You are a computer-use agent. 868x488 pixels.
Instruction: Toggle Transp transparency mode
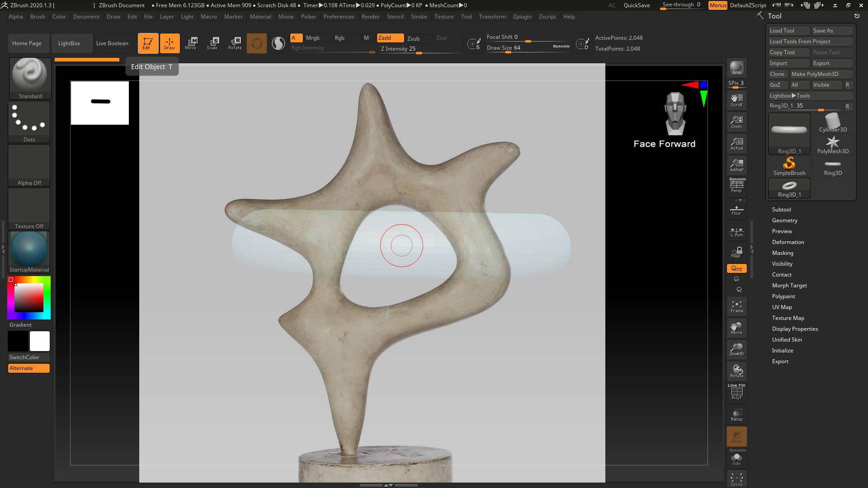(736, 415)
